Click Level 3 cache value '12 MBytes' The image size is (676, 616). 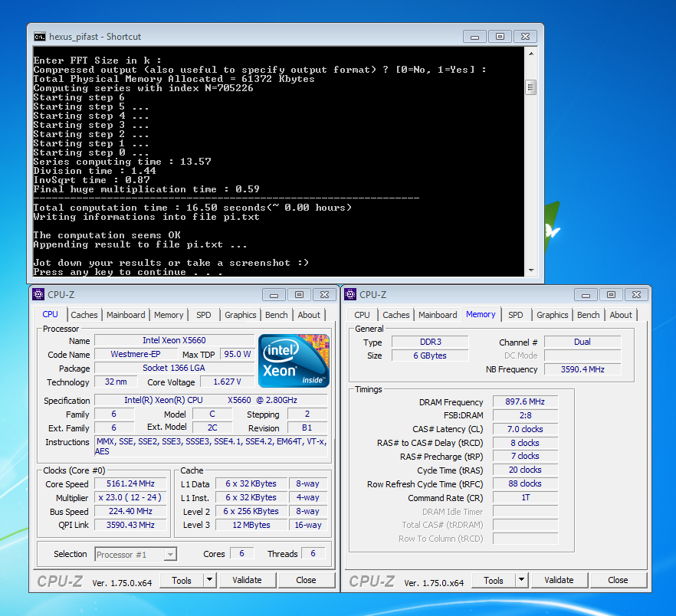(251, 525)
